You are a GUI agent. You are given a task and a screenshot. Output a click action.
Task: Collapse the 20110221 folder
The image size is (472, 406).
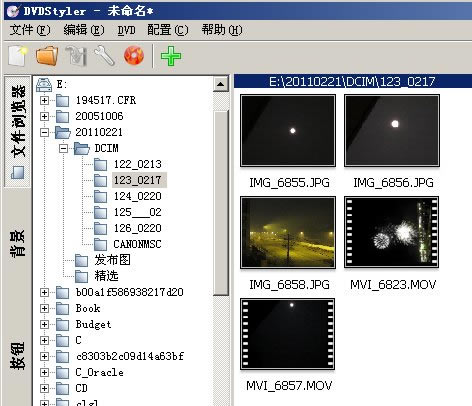click(x=44, y=132)
